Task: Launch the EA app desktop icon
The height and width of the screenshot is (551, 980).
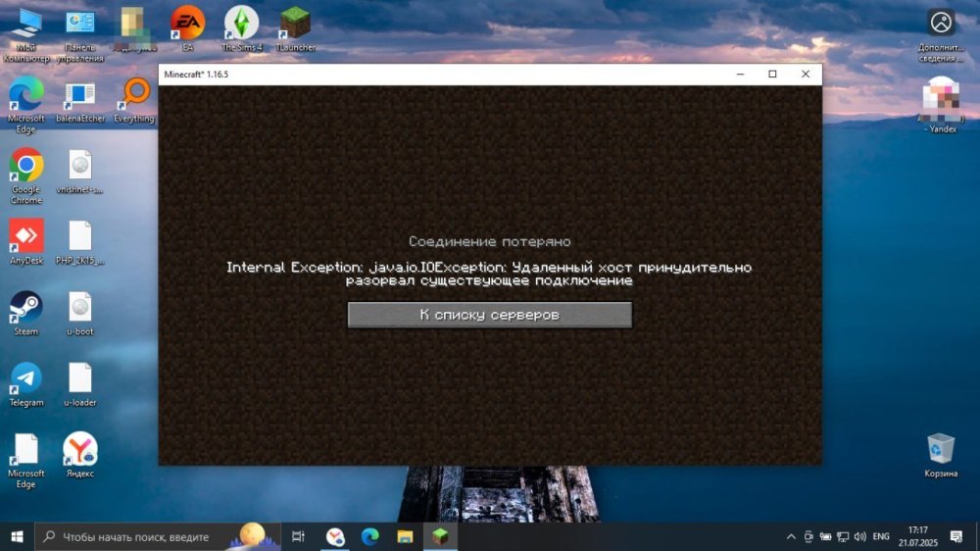Action: pos(187,28)
